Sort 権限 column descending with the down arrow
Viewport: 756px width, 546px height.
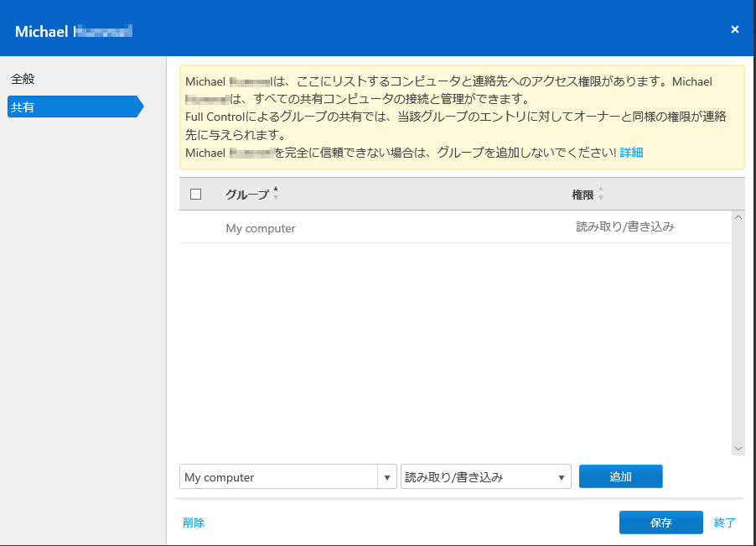[600, 196]
